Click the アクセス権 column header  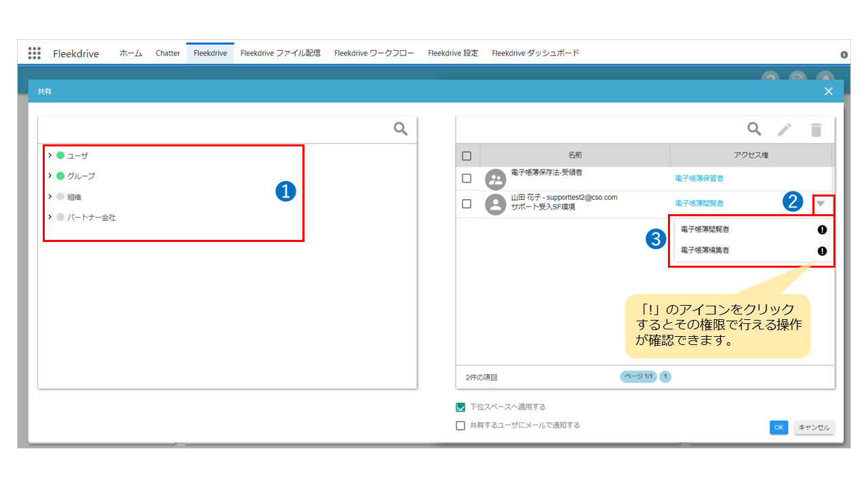(751, 155)
